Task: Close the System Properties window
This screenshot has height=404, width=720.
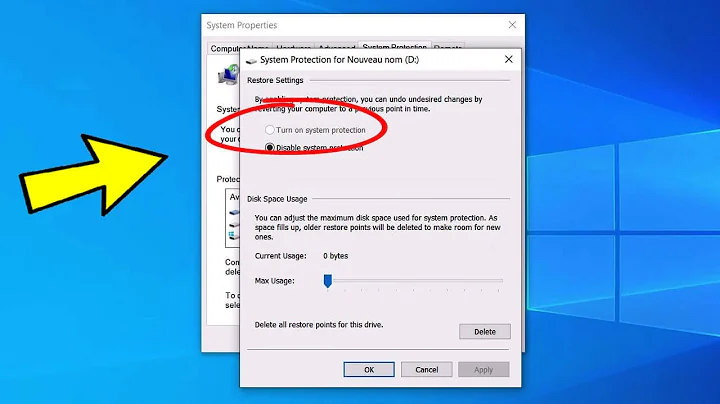Action: pos(512,25)
